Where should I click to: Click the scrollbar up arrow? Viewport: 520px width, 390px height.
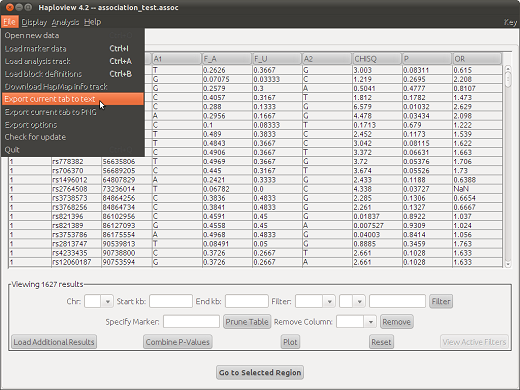click(508, 69)
